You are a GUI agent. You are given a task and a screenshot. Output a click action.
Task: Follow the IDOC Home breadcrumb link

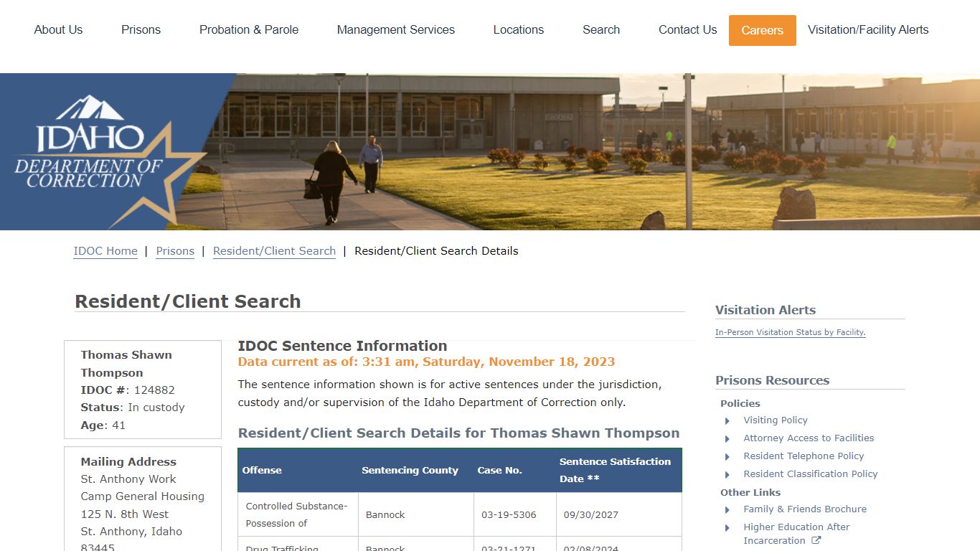click(105, 251)
